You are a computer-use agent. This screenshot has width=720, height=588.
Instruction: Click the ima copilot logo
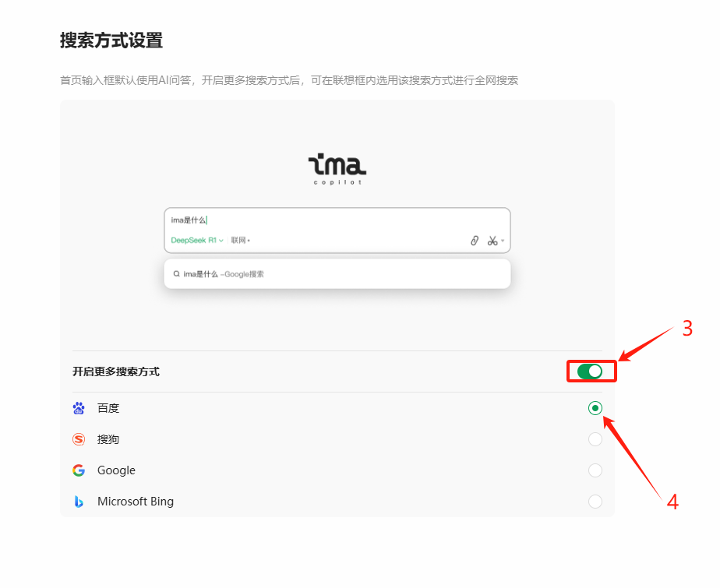pyautogui.click(x=337, y=169)
